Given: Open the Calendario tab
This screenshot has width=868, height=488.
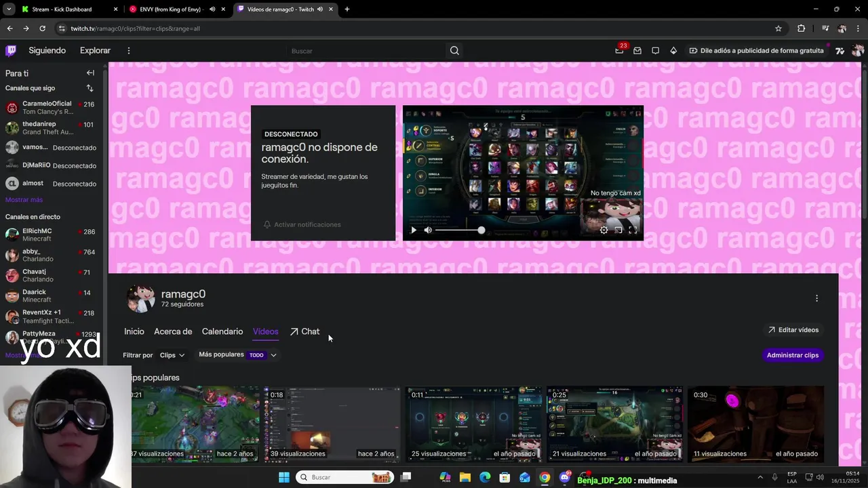Looking at the screenshot, I should [x=222, y=331].
